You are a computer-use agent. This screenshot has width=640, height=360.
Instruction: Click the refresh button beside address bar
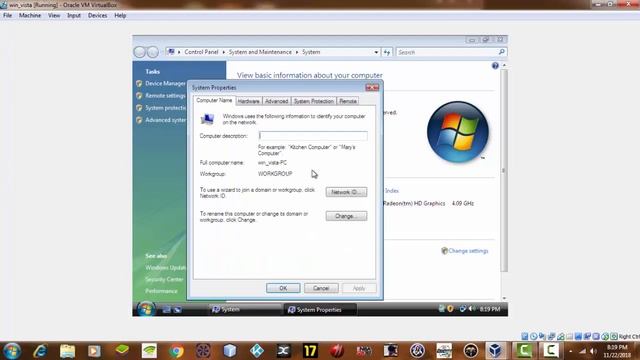point(387,52)
